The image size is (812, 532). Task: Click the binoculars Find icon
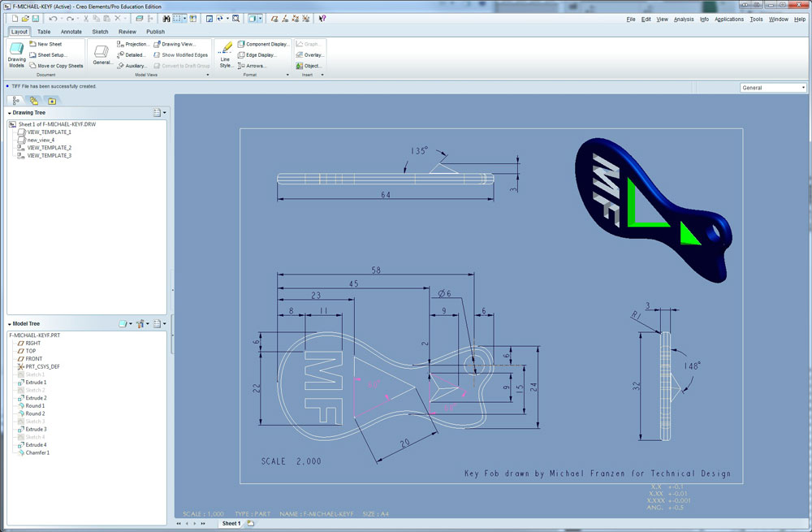pyautogui.click(x=166, y=19)
